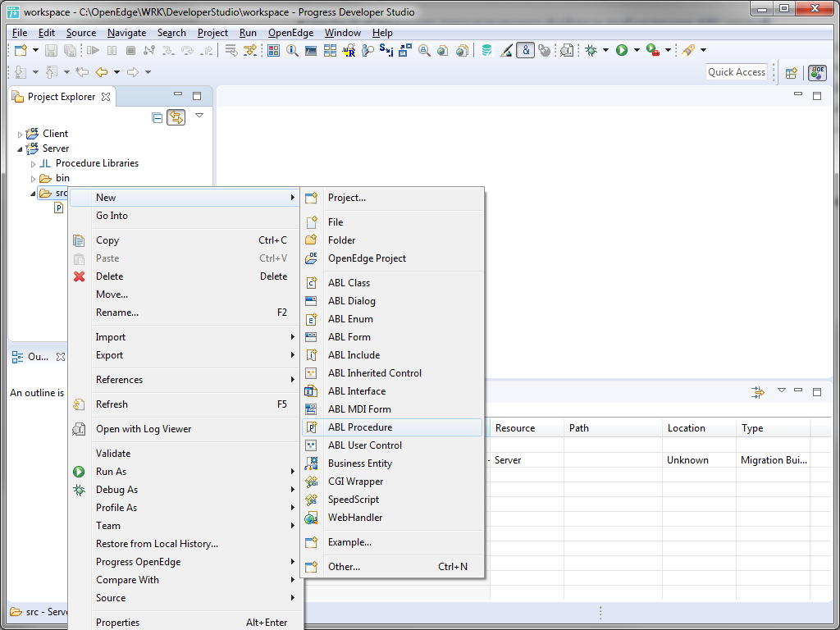Click Properties in the context menu
Viewport: 840px width, 630px height.
click(x=185, y=623)
